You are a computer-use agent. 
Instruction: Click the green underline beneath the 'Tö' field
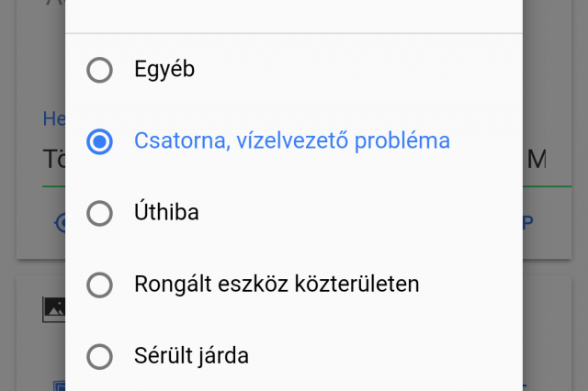[53, 186]
